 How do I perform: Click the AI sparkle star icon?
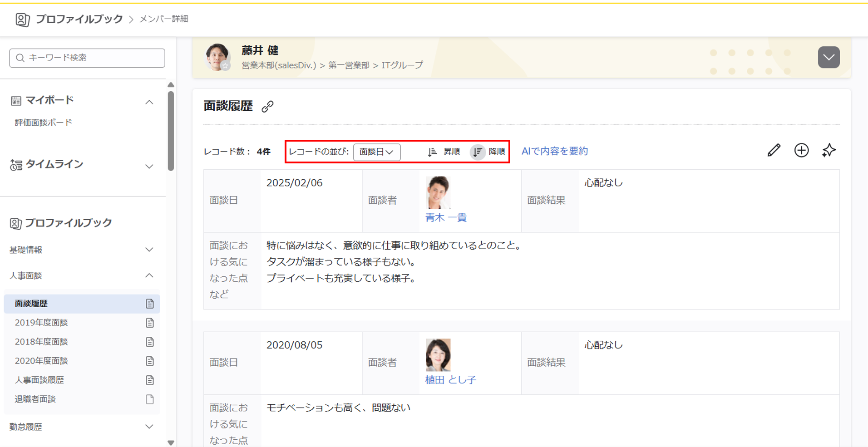(x=829, y=151)
